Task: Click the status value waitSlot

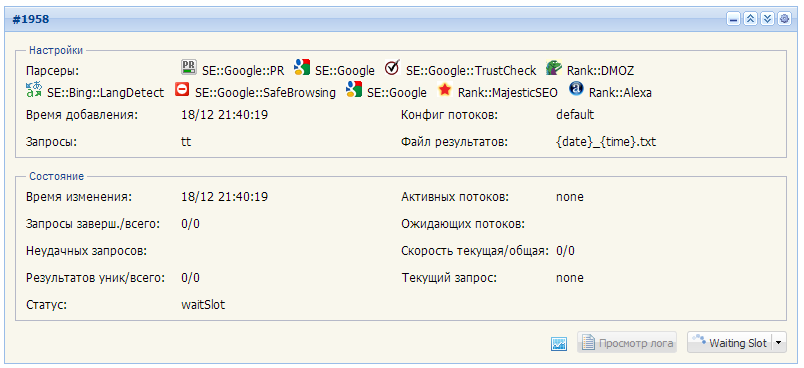Action: (x=203, y=305)
